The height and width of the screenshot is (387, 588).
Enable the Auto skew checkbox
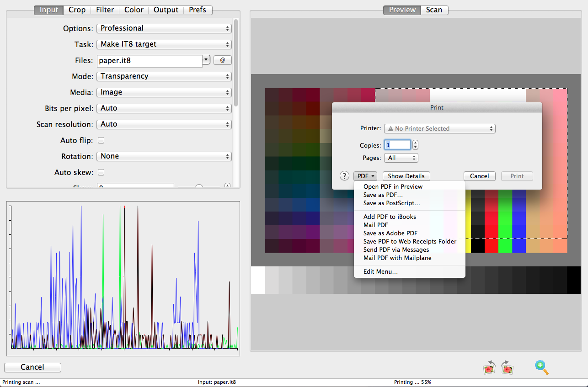102,172
